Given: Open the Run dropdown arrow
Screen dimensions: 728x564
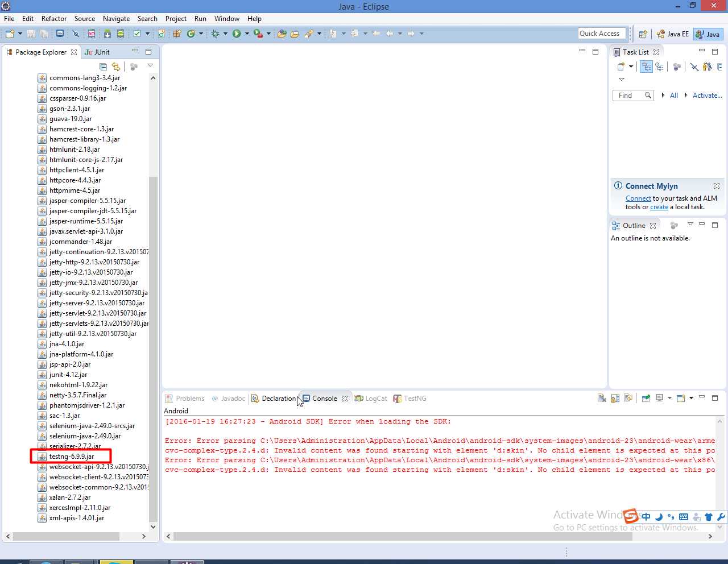Looking at the screenshot, I should tap(247, 34).
